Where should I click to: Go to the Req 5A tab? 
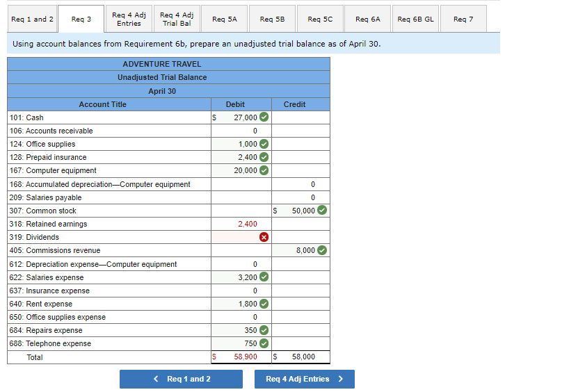[225, 19]
